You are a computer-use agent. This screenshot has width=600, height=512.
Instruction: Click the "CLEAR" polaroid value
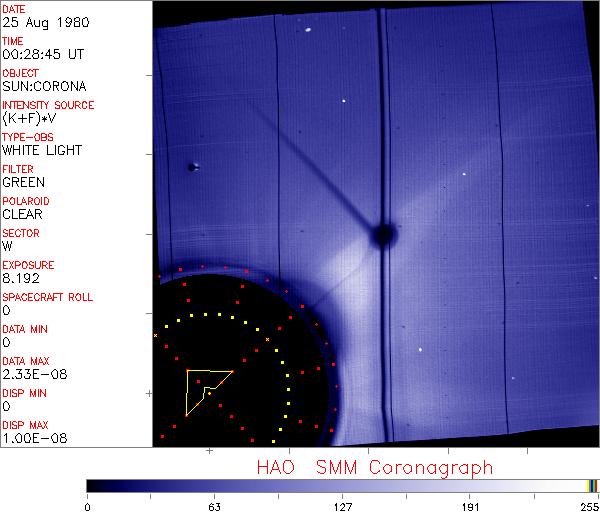[x=22, y=214]
